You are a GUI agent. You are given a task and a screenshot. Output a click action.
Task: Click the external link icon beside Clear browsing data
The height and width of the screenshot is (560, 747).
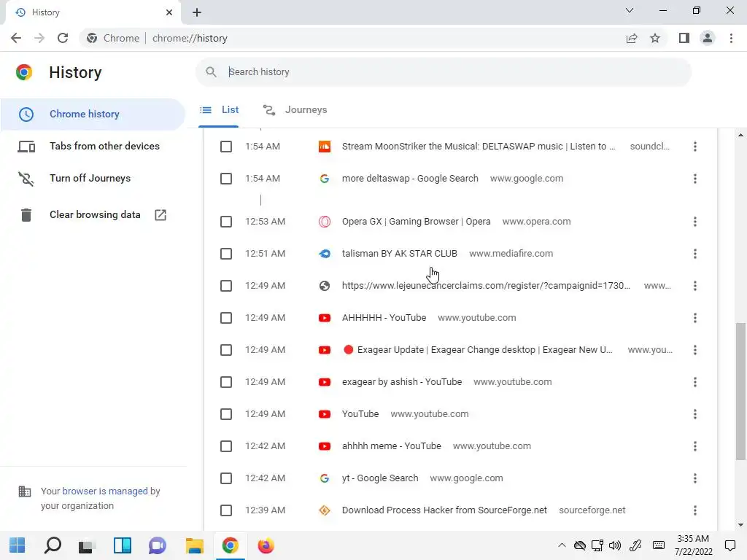(160, 215)
